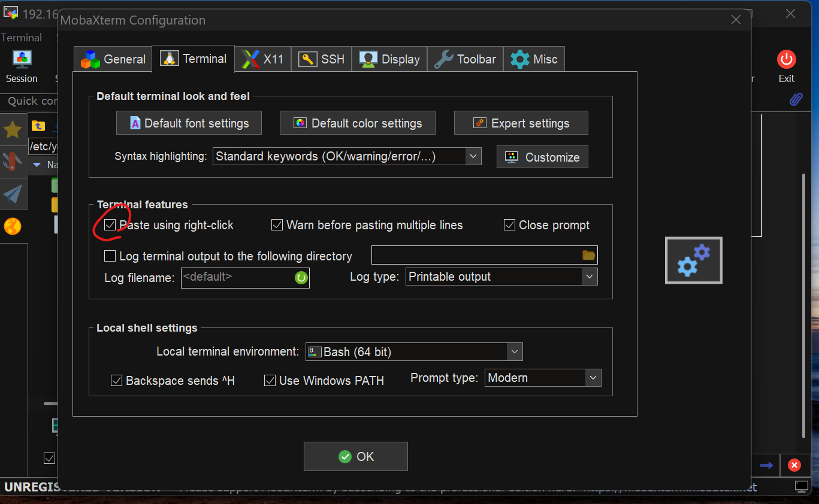Close the MobaXterm Configuration dialog
The height and width of the screenshot is (504, 819).
(736, 20)
